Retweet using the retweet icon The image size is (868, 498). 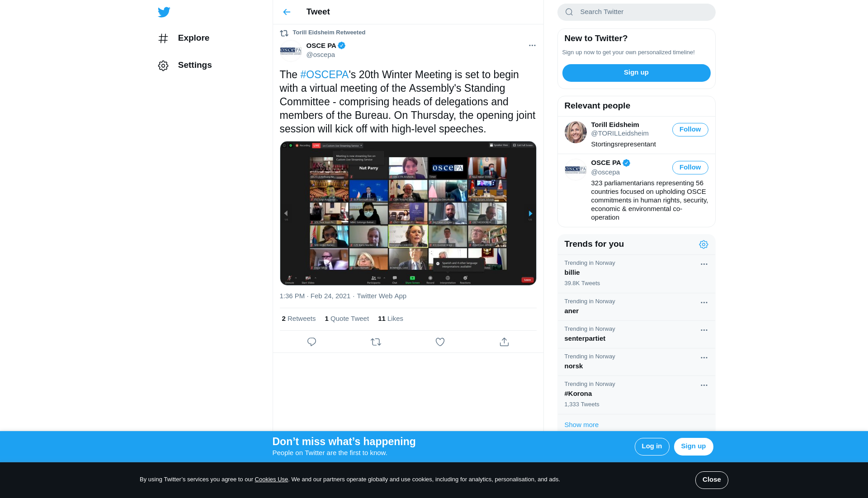click(x=376, y=342)
